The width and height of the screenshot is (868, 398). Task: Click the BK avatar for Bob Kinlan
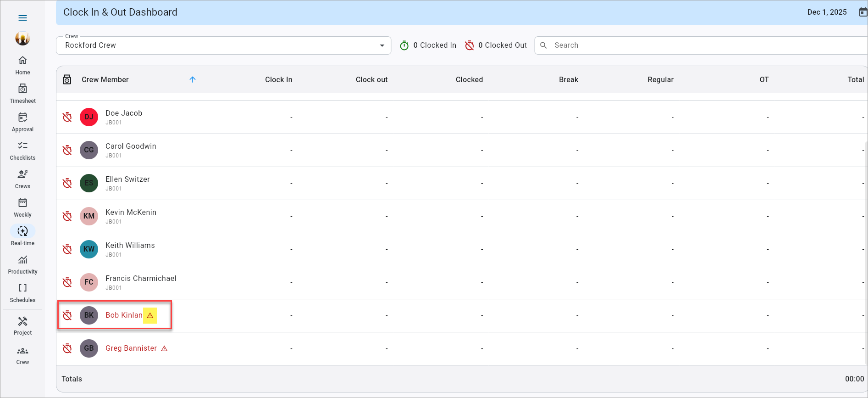click(89, 315)
